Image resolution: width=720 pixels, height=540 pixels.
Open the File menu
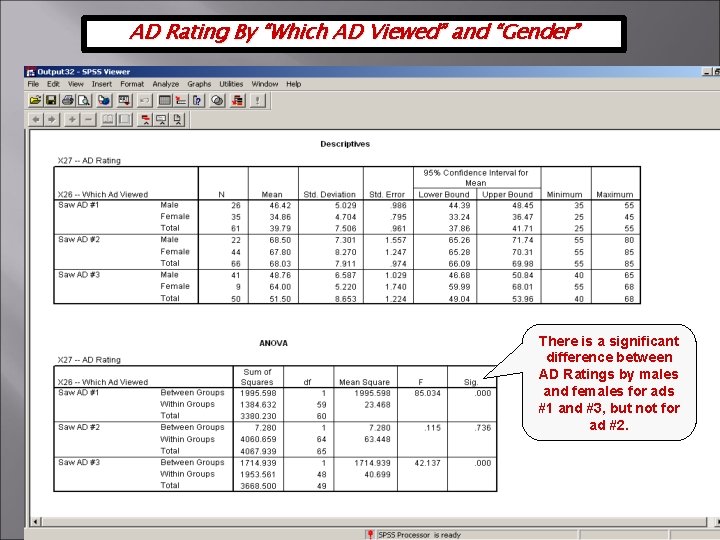coord(33,84)
